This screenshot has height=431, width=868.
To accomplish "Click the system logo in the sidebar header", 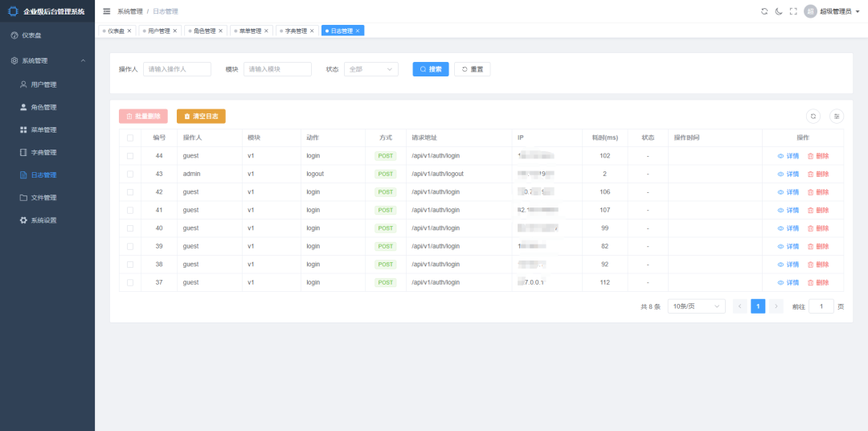I will point(14,11).
